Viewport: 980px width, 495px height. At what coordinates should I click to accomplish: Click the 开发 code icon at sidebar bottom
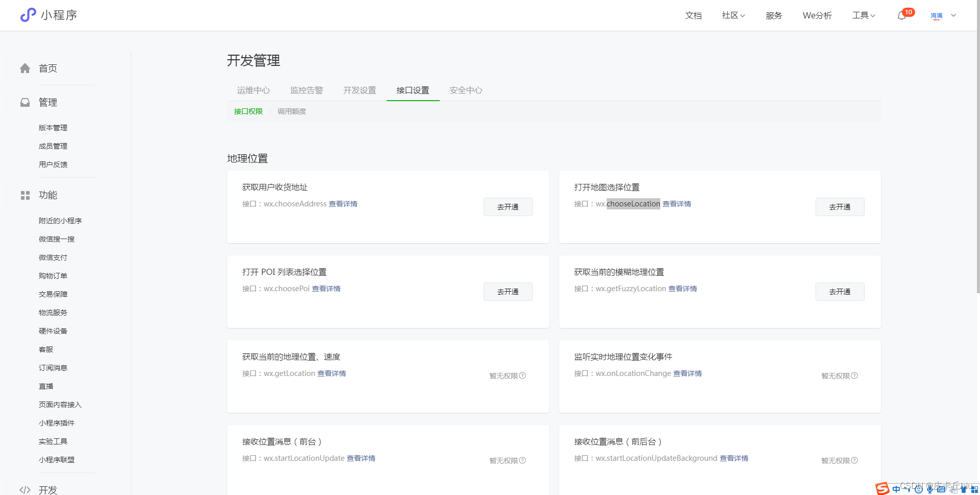tap(25, 489)
